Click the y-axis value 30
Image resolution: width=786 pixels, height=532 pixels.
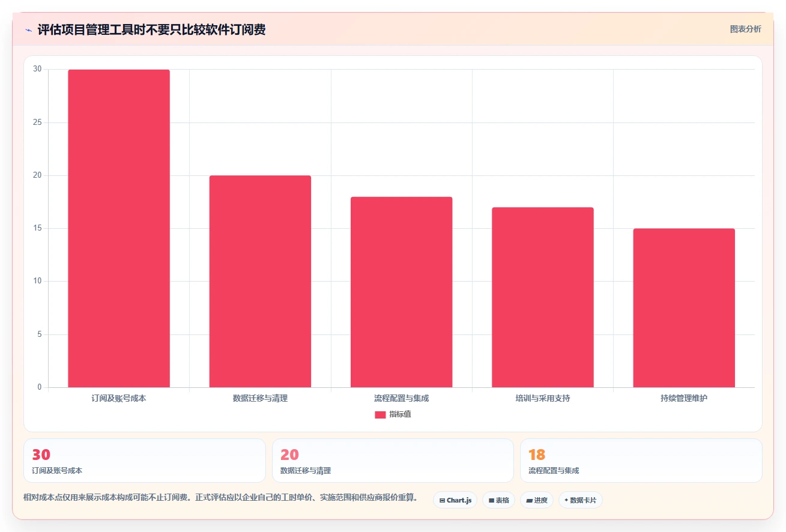38,70
